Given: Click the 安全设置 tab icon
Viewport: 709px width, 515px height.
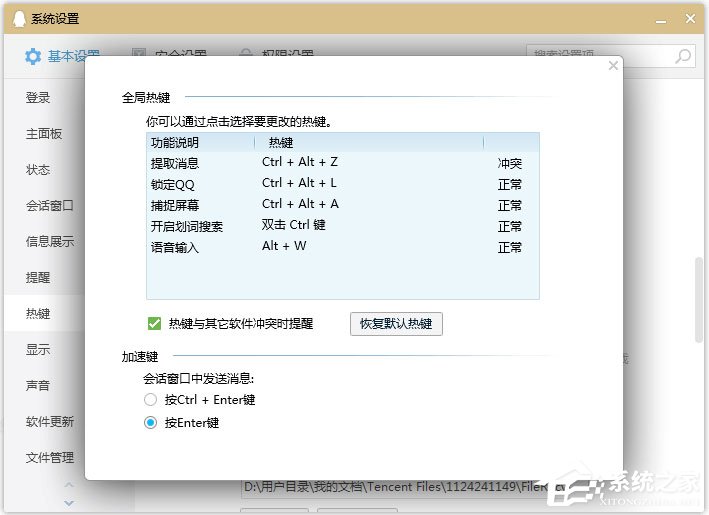Looking at the screenshot, I should coord(137,56).
